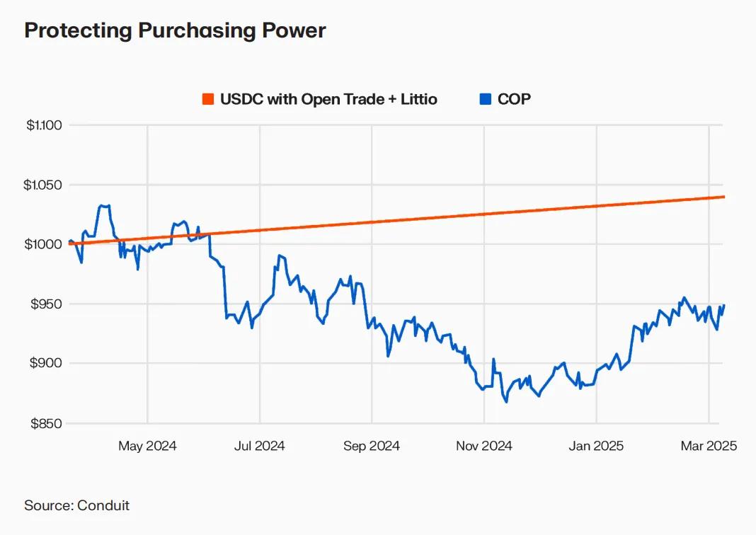Select the $1.100 y-axis label

tap(45, 125)
